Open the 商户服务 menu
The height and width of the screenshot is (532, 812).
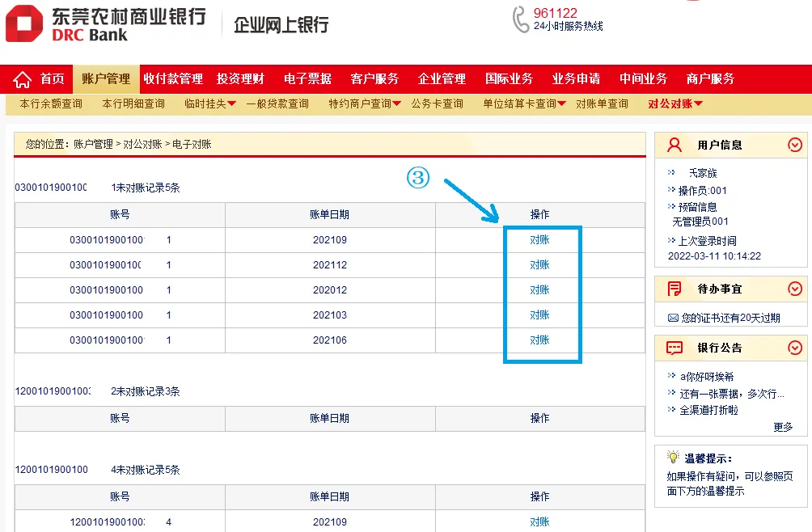pyautogui.click(x=710, y=78)
